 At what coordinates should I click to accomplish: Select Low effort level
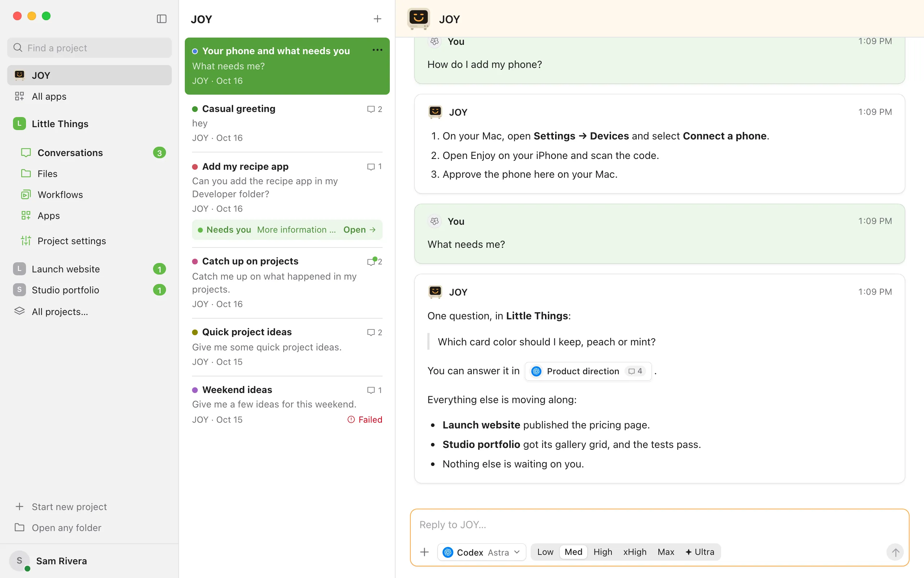click(x=545, y=552)
